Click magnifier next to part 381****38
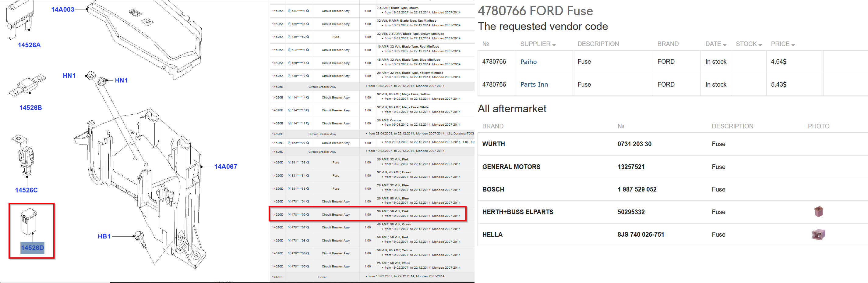The width and height of the screenshot is (868, 283). [x=308, y=163]
